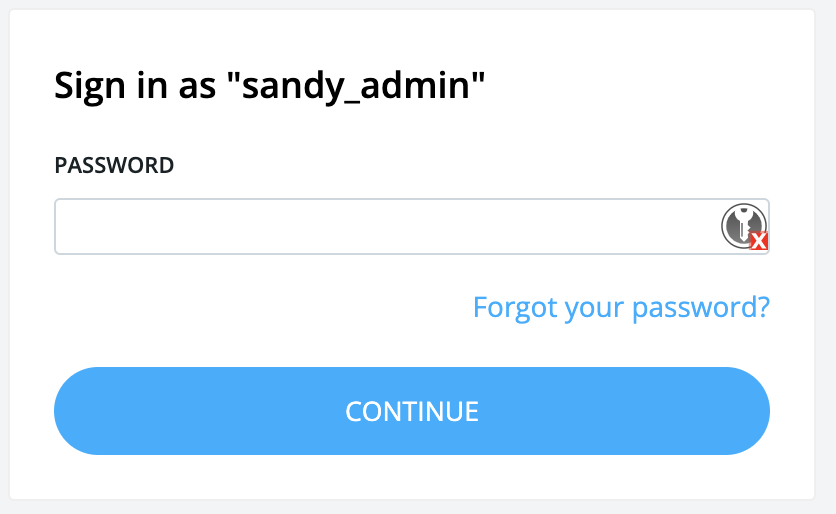The width and height of the screenshot is (836, 514).
Task: Click the red X badge on key icon
Action: [x=759, y=241]
